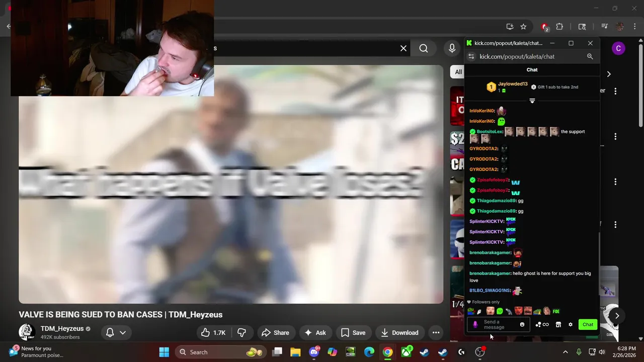Screen dimensions: 644x362
Task: Open the purple C account avatar
Action: (x=618, y=48)
